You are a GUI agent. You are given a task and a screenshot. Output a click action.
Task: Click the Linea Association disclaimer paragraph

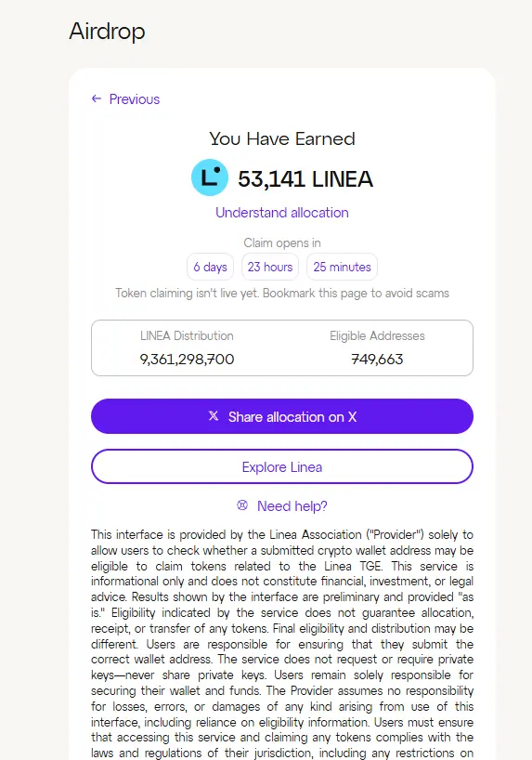282,647
